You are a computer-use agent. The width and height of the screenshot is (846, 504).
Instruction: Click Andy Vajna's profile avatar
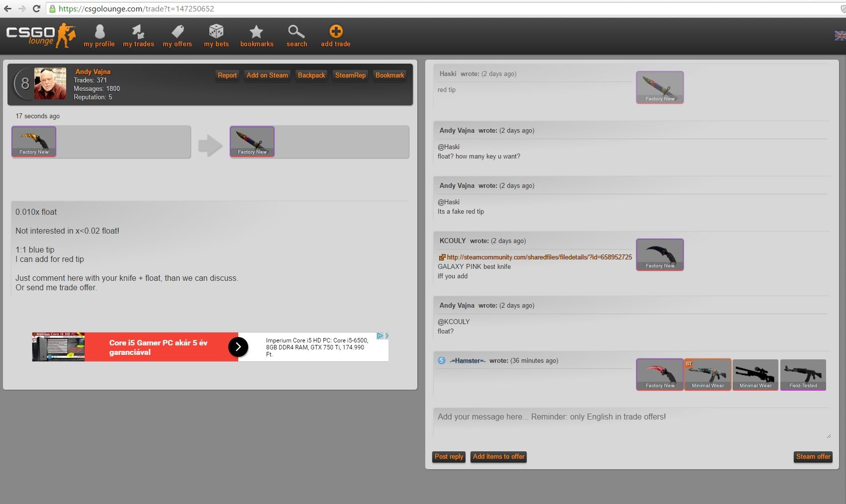click(x=50, y=84)
